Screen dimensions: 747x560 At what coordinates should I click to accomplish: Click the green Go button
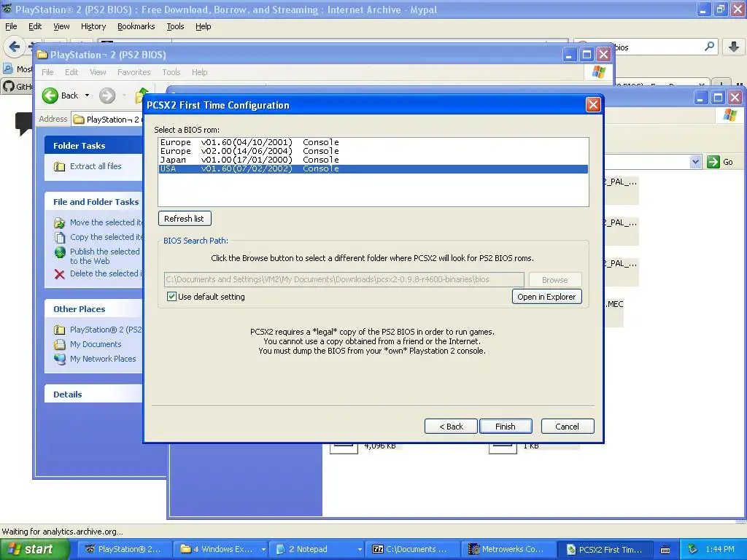(720, 162)
